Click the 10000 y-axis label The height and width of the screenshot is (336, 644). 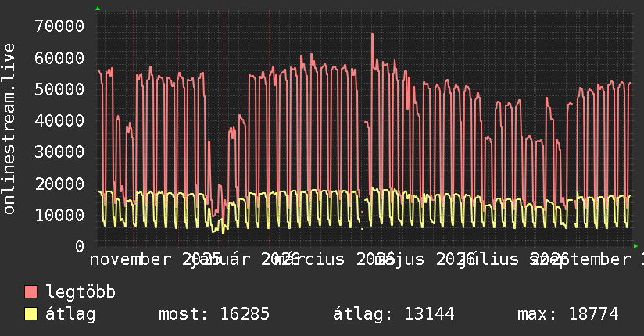(59, 215)
